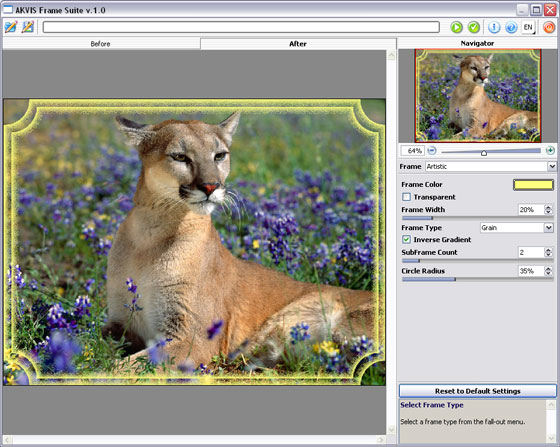
Task: Open the Frame dropdown showing Artistic
Action: (x=490, y=166)
